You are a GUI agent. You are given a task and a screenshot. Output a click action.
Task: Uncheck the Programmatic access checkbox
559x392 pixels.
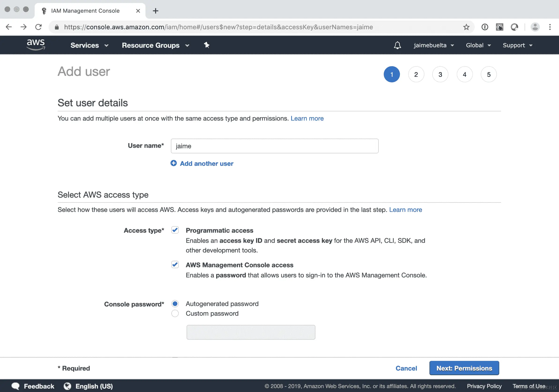[x=175, y=230]
